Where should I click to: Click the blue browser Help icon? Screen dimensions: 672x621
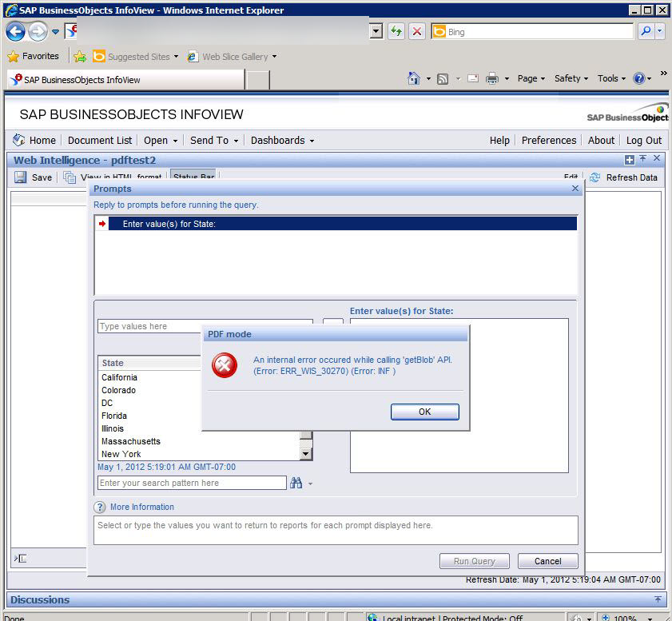[638, 78]
